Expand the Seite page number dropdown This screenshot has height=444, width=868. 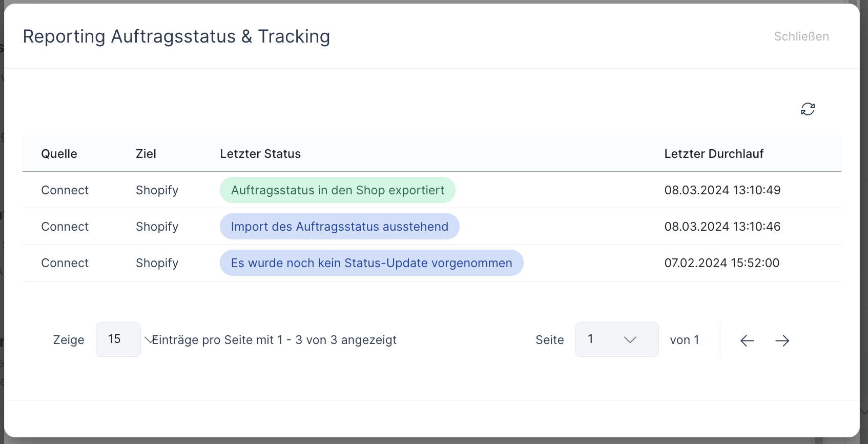click(616, 339)
